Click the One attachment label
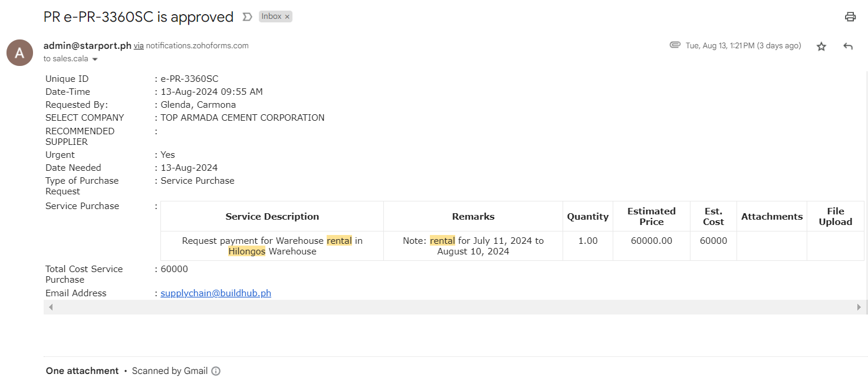The image size is (868, 384). (82, 371)
